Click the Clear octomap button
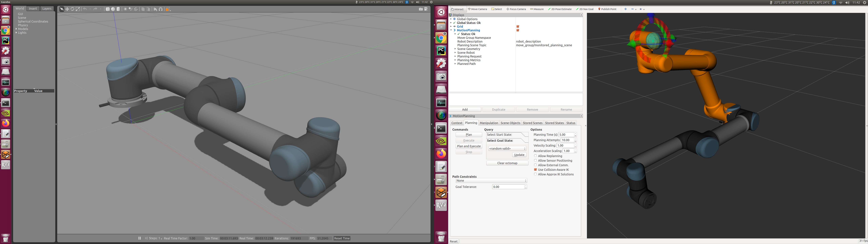This screenshot has width=868, height=244. (x=507, y=163)
